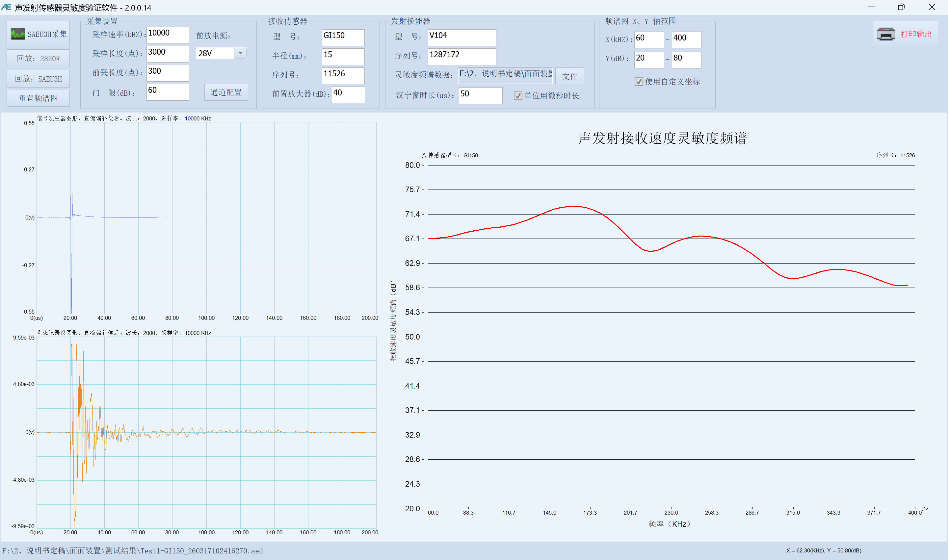Toggle 使用自定义坐标 checkbox

[x=638, y=82]
